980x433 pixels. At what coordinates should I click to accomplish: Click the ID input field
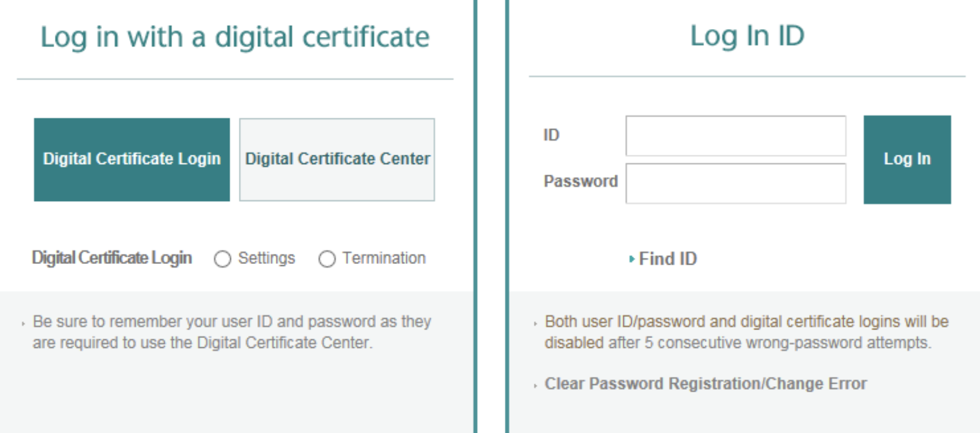736,136
